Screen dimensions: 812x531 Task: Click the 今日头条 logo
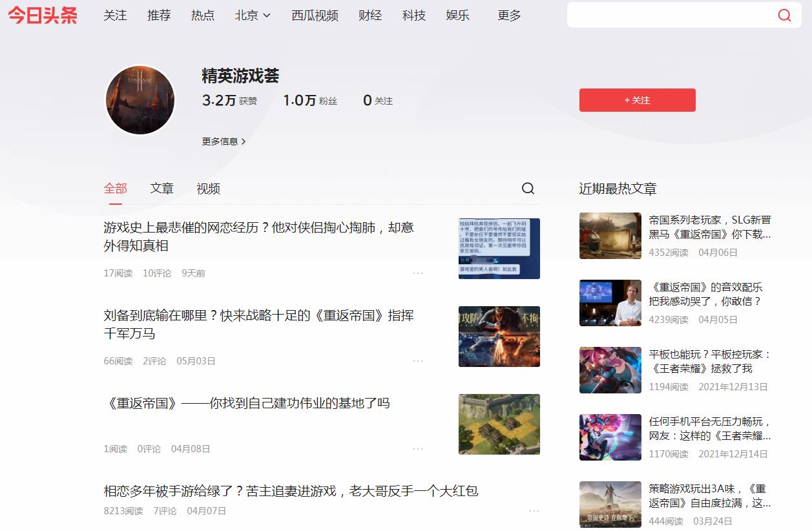pos(43,16)
